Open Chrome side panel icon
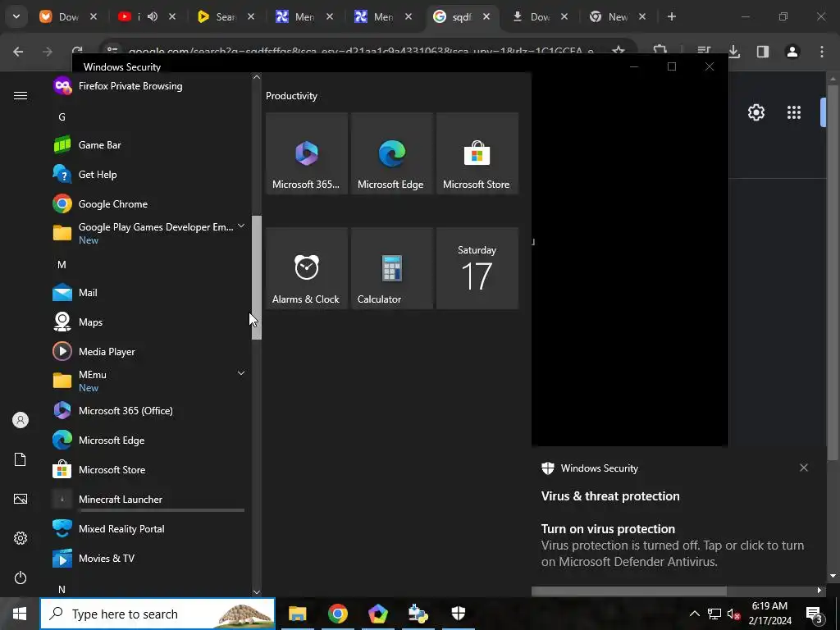Viewport: 840px width, 630px height. [763, 52]
